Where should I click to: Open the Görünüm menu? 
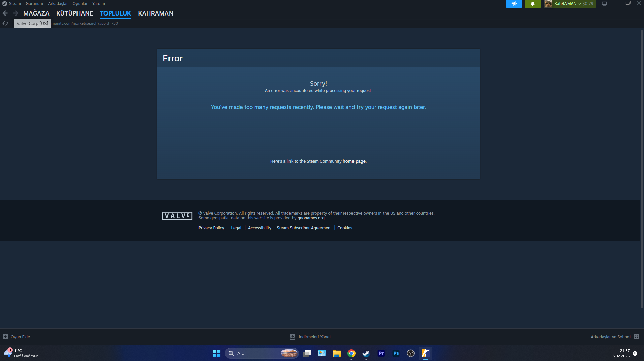pyautogui.click(x=34, y=4)
